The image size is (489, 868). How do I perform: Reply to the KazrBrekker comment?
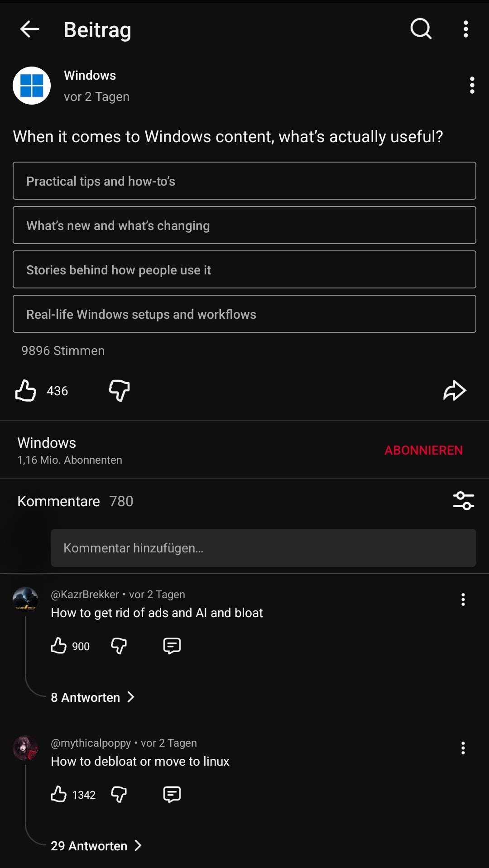pos(172,646)
